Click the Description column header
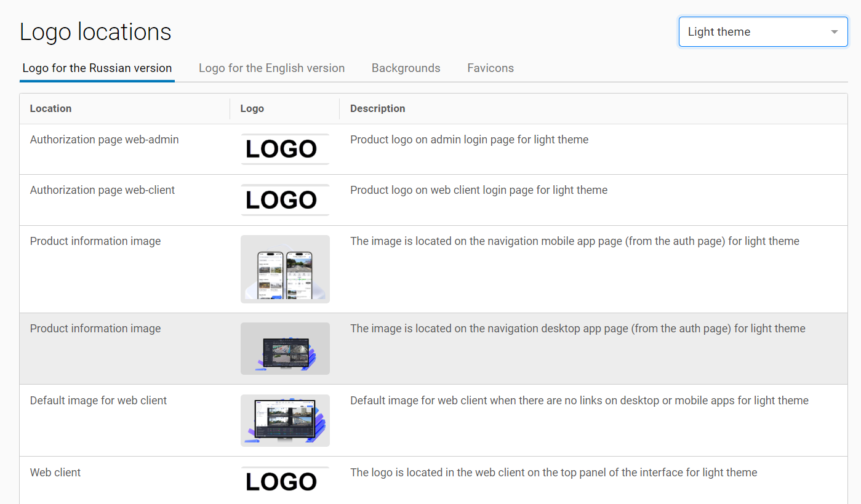Viewport: 861px width, 504px height. 377,109
